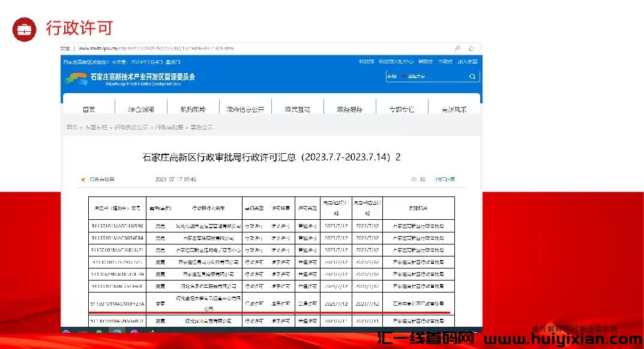Open the 政民互动 menu item
Screen dimensions: 644x349
click(297, 109)
